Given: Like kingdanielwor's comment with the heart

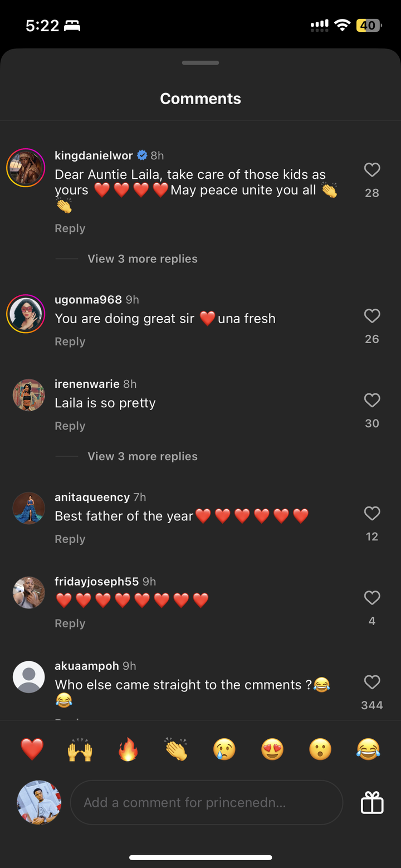Looking at the screenshot, I should point(371,170).
